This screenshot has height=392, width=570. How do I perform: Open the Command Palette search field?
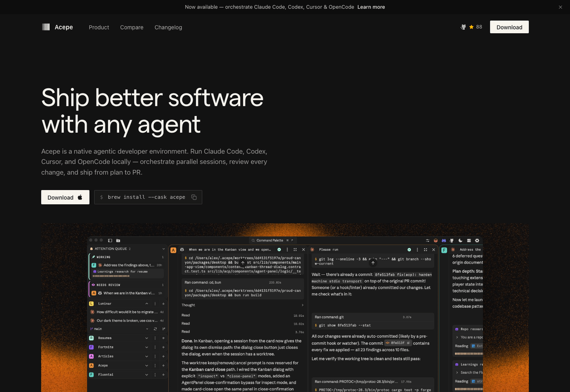click(272, 240)
